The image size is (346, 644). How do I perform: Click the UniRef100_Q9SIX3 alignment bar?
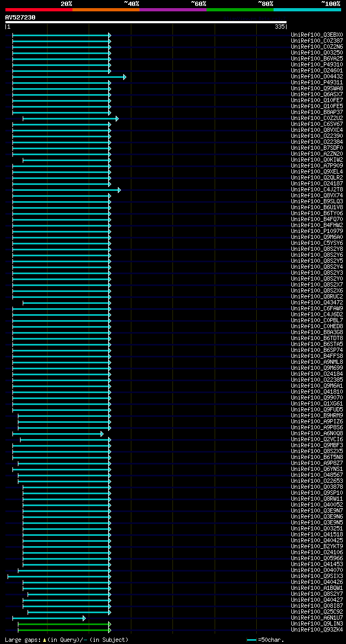pos(59,576)
